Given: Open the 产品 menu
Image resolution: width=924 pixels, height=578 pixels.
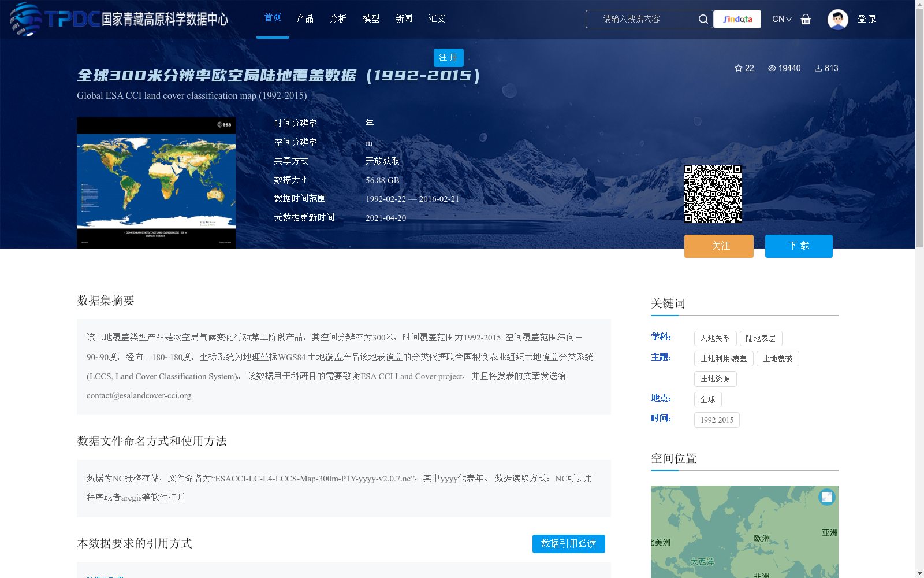Looking at the screenshot, I should pyautogui.click(x=305, y=18).
